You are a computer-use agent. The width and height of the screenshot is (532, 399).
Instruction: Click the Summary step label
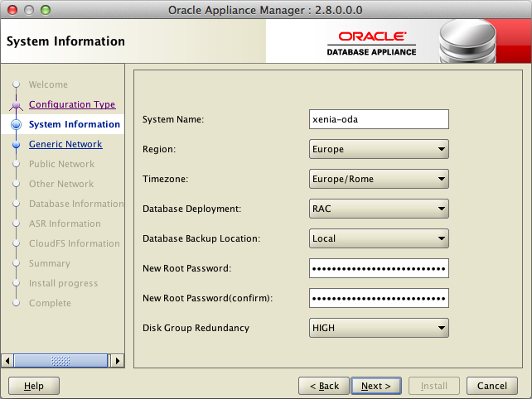(x=50, y=263)
